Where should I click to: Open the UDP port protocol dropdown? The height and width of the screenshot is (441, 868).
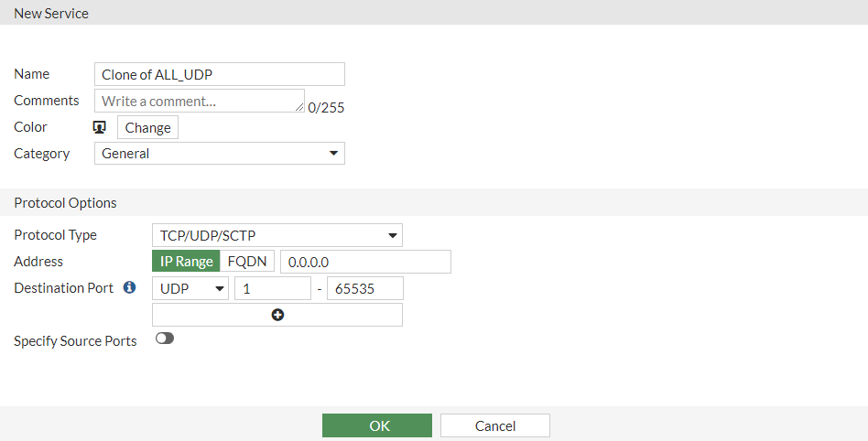[191, 288]
